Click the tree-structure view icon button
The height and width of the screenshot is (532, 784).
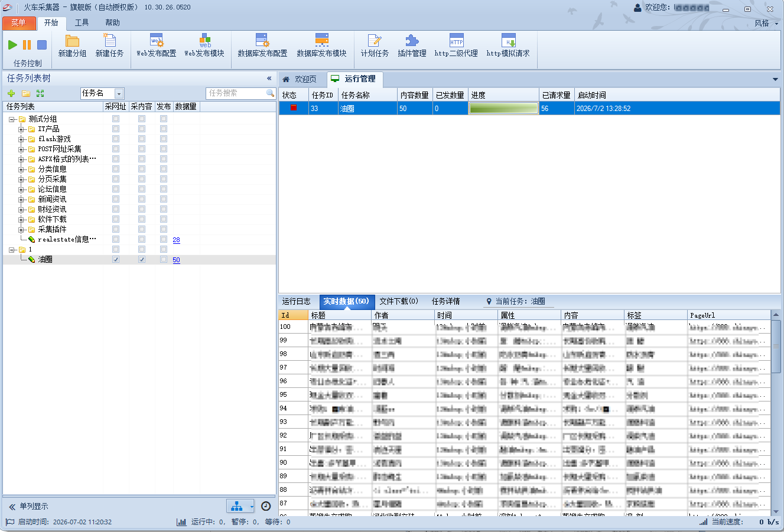coord(237,506)
